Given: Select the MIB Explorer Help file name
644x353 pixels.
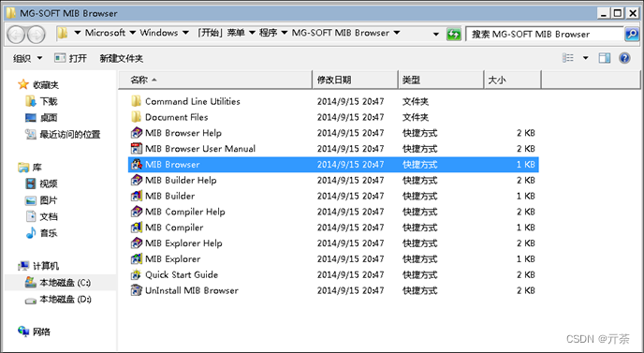Looking at the screenshot, I should (183, 243).
